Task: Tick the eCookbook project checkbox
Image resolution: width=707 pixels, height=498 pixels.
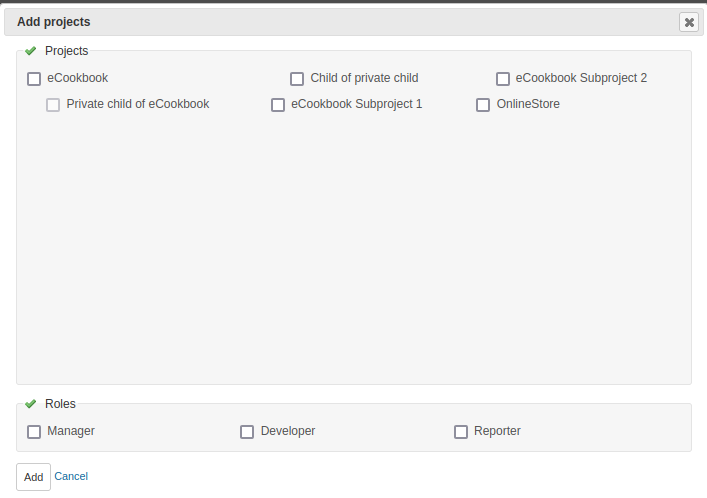Action: tap(34, 79)
